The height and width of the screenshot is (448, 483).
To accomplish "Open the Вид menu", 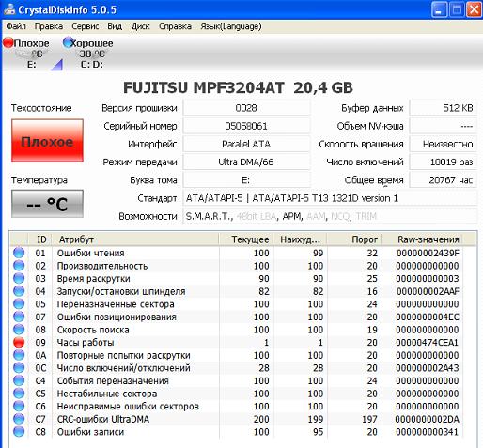I will click(x=115, y=26).
